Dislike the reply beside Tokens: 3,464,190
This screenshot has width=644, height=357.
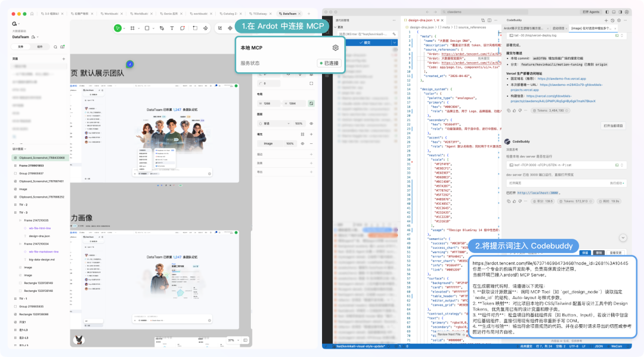(x=520, y=110)
